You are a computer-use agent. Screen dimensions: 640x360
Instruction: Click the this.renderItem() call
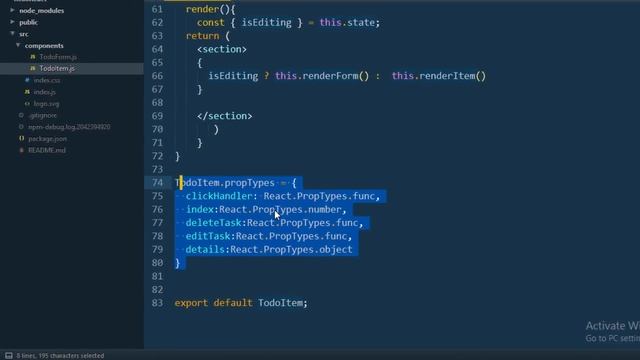(439, 76)
